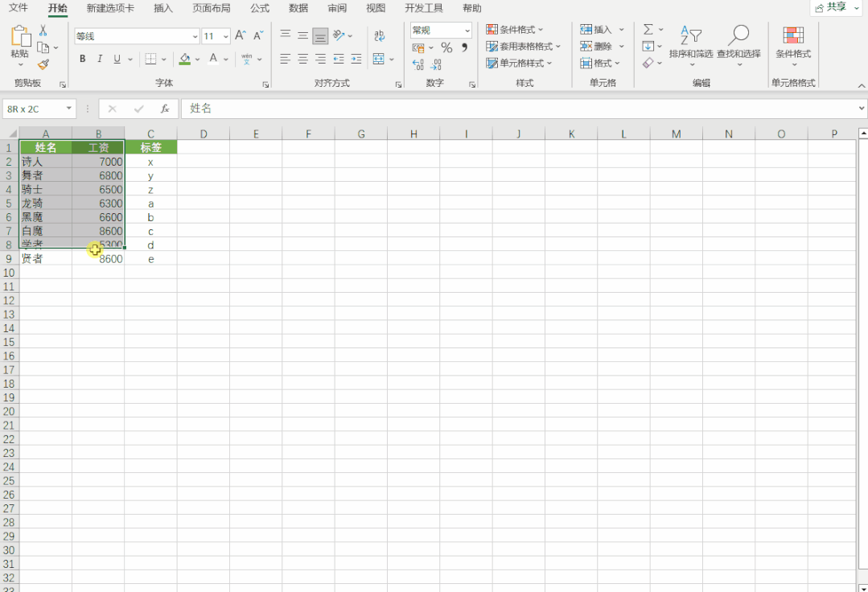Apply the fill color bucket
The image size is (868, 592).
tap(185, 59)
